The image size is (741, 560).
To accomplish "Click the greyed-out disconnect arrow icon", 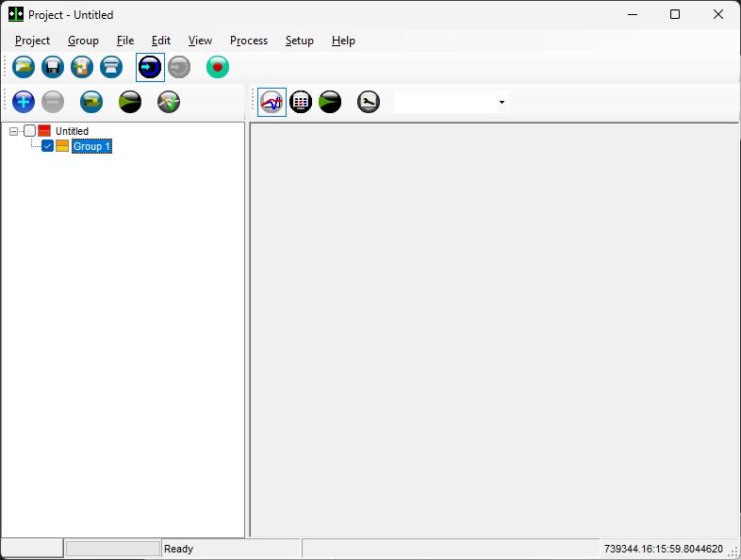I will (x=179, y=67).
